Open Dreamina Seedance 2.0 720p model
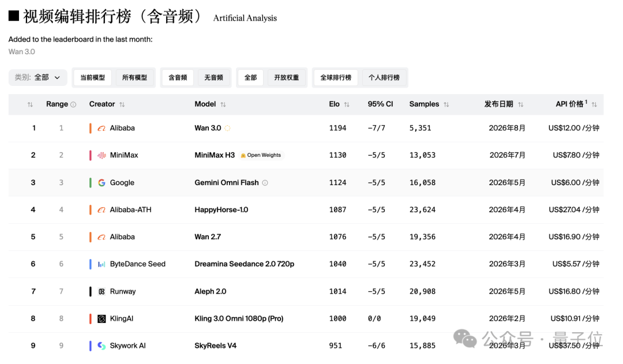Viewport: 623px width, 364px height. [x=245, y=264]
